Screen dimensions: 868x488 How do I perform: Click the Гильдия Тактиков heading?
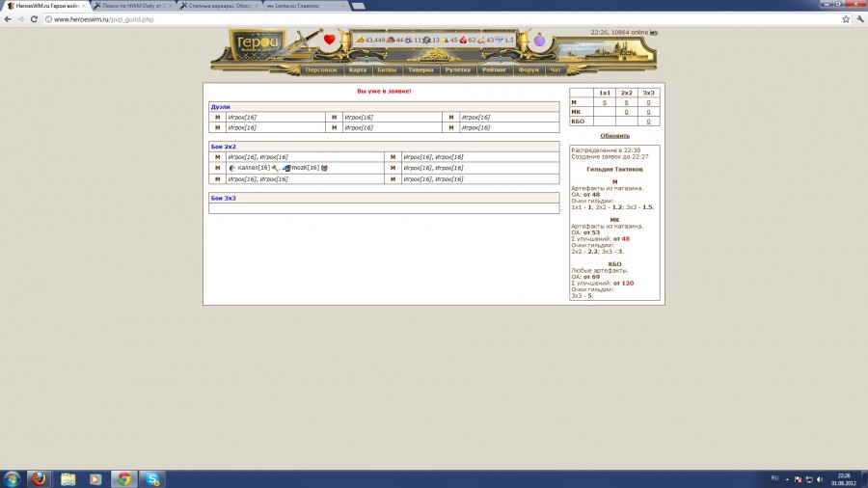[x=614, y=170]
